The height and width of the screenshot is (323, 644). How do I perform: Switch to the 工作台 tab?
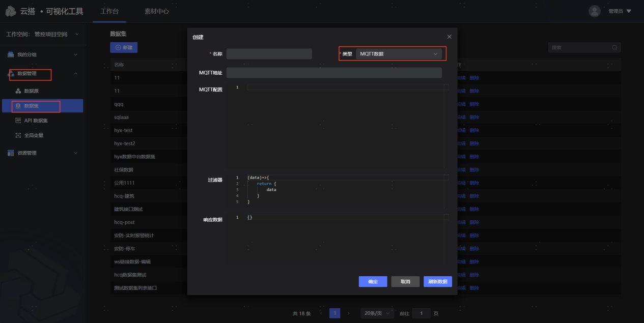click(x=109, y=11)
